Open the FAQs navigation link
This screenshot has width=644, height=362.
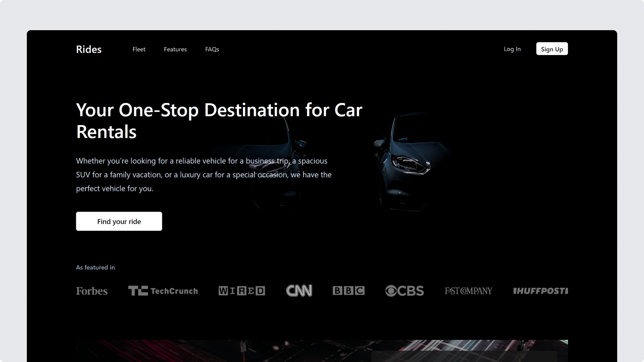click(212, 49)
